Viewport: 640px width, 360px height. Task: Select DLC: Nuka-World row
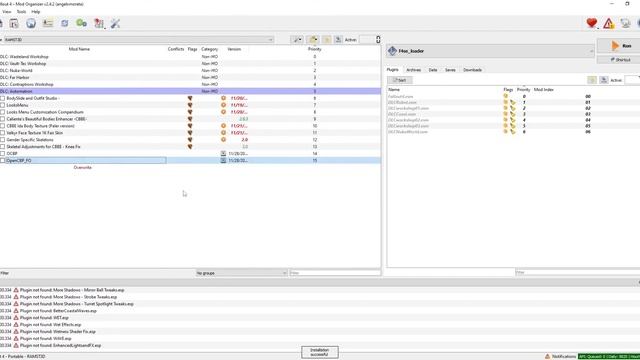coord(190,71)
